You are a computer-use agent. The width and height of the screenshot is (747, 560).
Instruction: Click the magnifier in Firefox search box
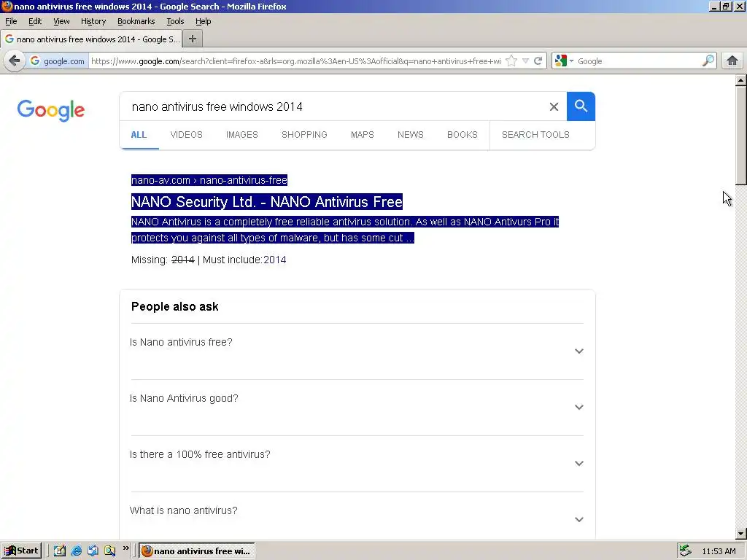[708, 61]
